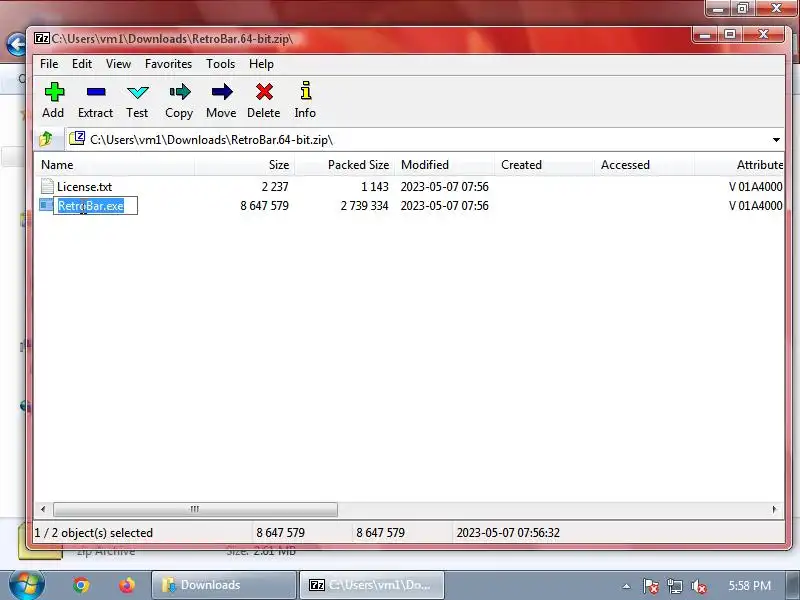The width and height of the screenshot is (800, 600).
Task: Sort by the Created column header
Action: pos(544,165)
